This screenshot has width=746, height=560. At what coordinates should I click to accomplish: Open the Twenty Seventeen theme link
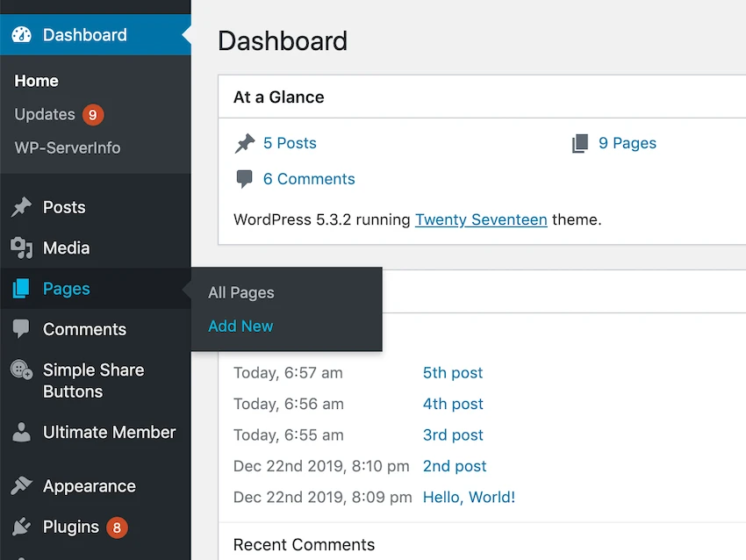pos(481,219)
